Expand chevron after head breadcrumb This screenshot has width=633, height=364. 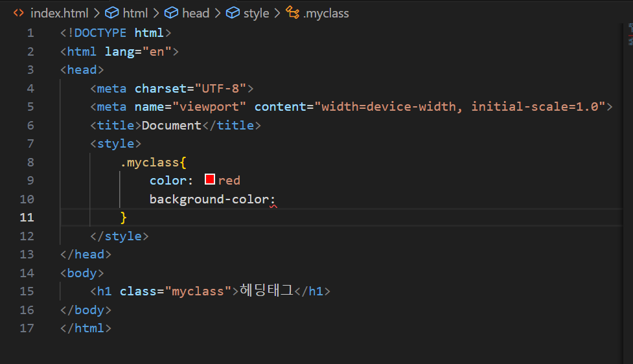pyautogui.click(x=218, y=14)
